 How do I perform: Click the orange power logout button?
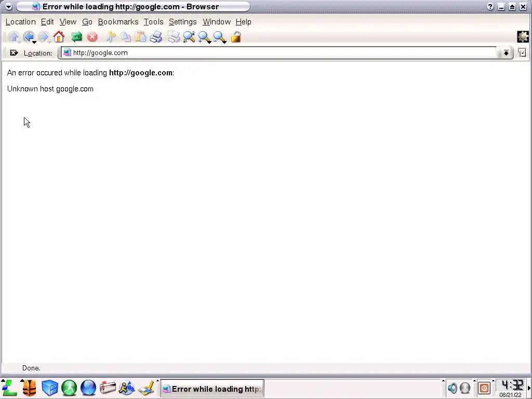pos(484,388)
